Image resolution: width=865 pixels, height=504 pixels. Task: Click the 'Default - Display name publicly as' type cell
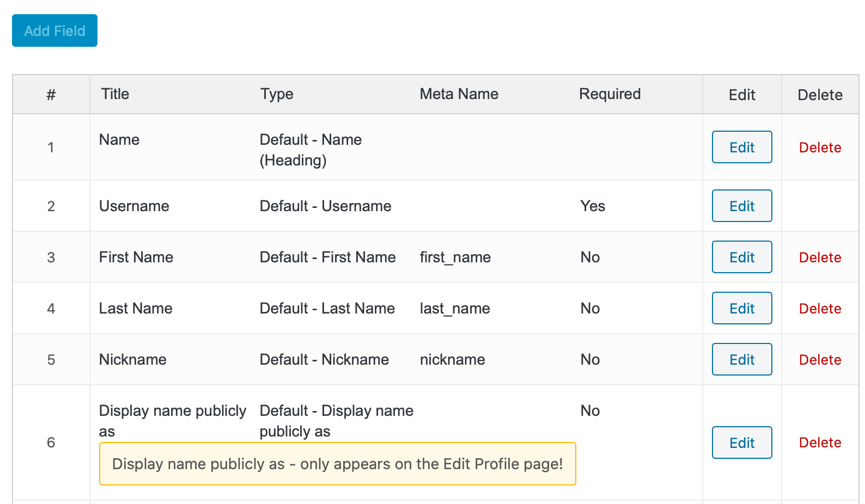click(336, 421)
